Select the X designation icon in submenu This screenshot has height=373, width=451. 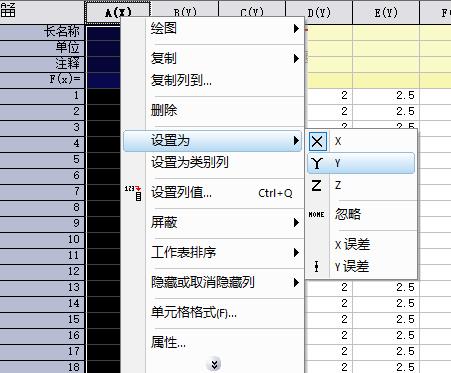[x=317, y=142]
